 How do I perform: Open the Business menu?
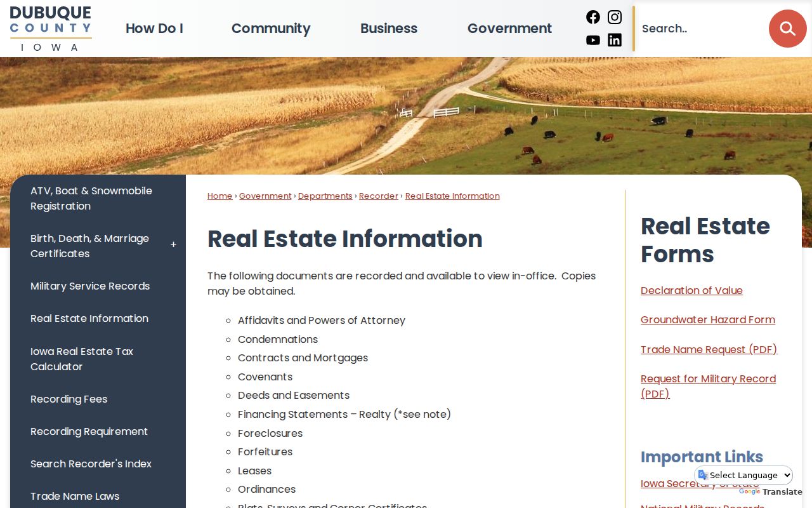pyautogui.click(x=389, y=29)
